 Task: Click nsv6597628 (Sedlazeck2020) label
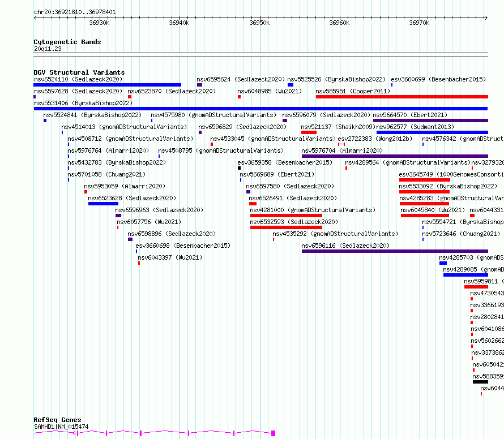[78, 91]
